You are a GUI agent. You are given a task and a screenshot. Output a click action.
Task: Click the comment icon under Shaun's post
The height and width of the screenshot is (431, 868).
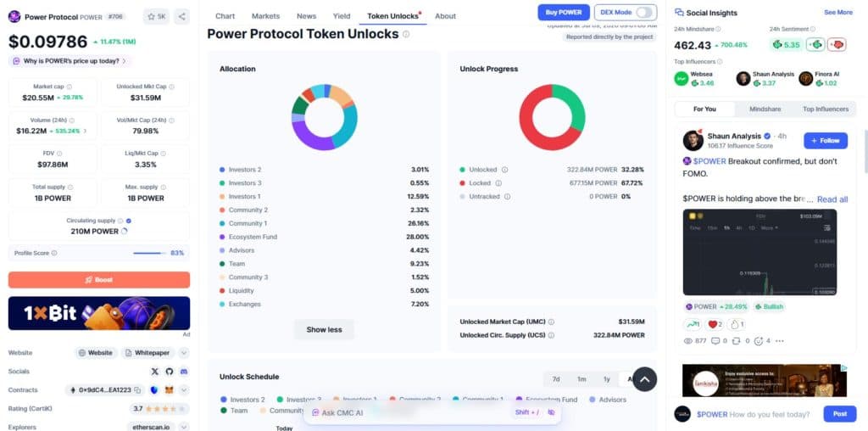715,341
